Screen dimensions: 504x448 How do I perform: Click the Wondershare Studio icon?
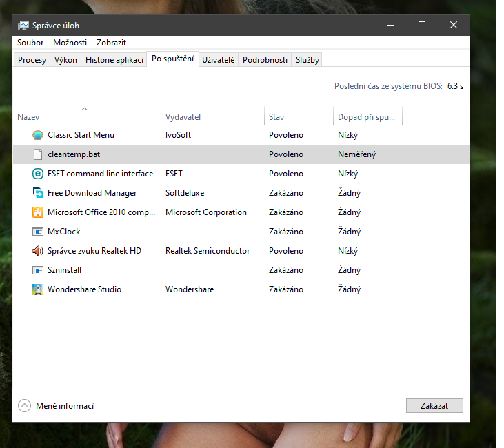pyautogui.click(x=38, y=289)
